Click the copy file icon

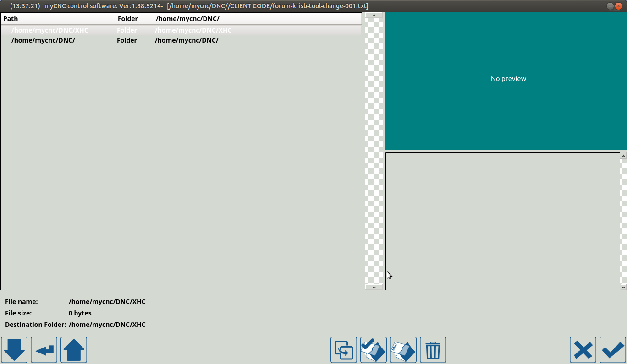(343, 350)
